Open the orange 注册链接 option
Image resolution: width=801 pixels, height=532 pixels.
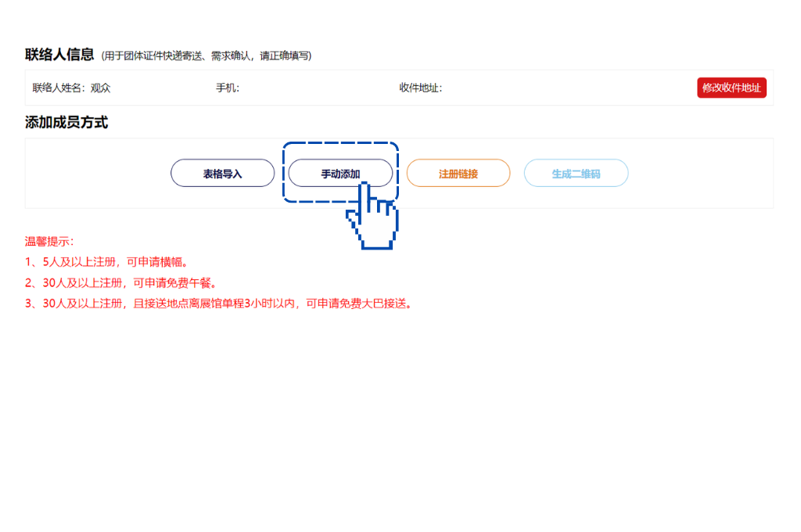(458, 174)
